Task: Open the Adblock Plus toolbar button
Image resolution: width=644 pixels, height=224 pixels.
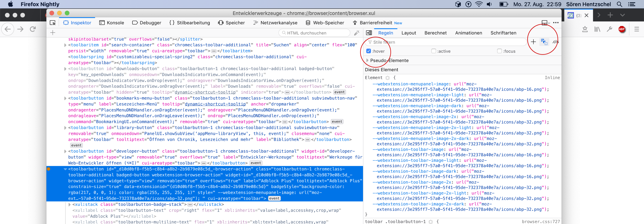Action: point(622,29)
